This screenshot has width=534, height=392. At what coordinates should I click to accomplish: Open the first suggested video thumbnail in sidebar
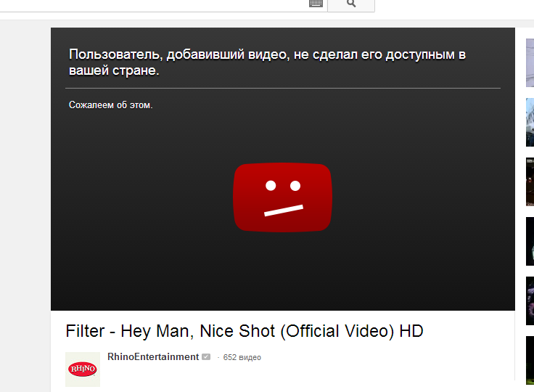pyautogui.click(x=530, y=62)
